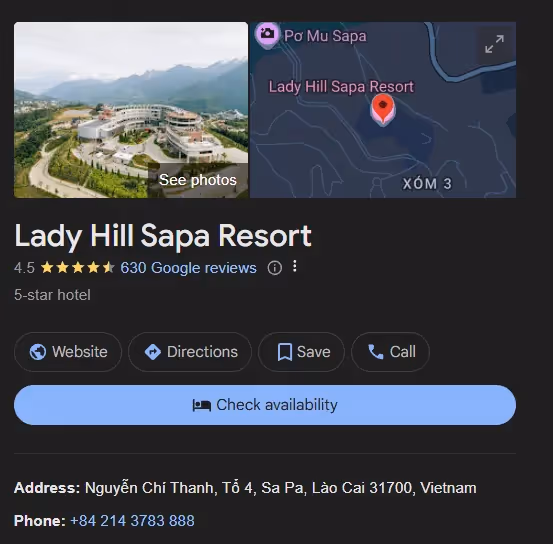Select the Pơ Mu Sapa camera marker

[267, 34]
